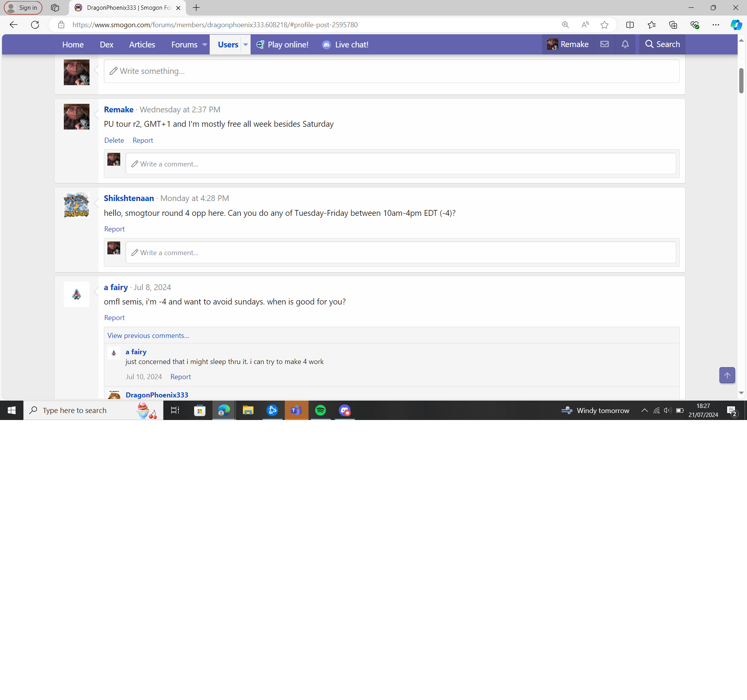Open Edge Collections icon
This screenshot has width=747, height=700.
click(x=673, y=25)
